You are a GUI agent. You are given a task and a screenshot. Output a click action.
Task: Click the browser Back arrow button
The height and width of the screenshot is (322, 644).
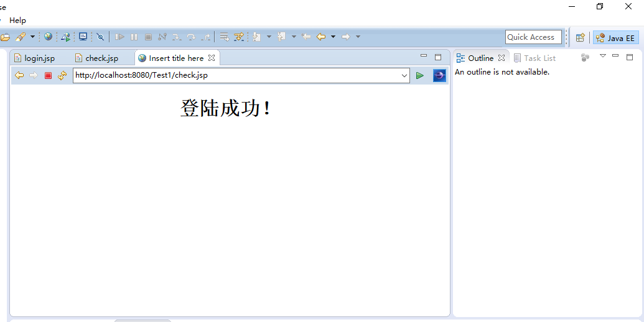(x=19, y=75)
